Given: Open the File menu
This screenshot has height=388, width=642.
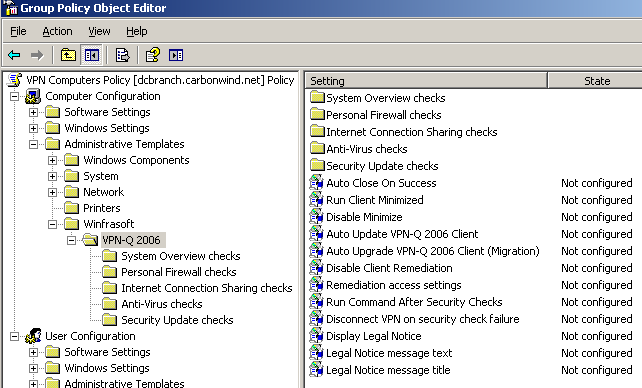Looking at the screenshot, I should (18, 31).
